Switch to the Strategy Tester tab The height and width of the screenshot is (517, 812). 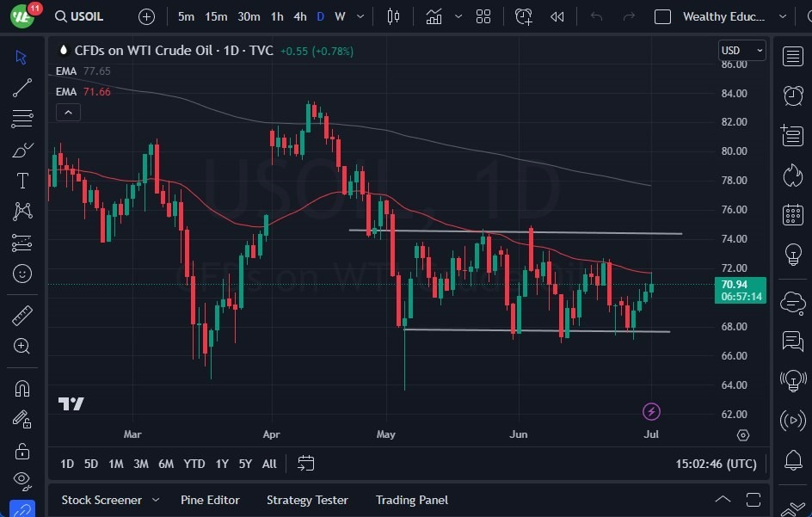click(307, 500)
